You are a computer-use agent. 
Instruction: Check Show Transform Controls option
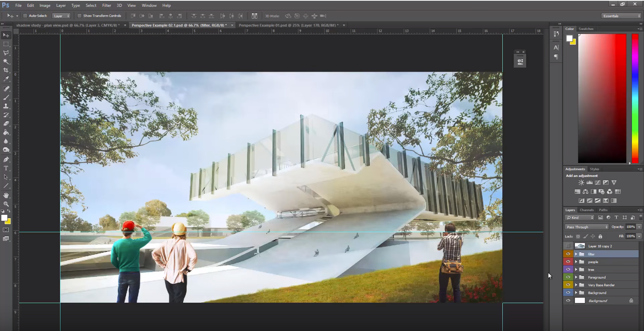click(x=79, y=16)
